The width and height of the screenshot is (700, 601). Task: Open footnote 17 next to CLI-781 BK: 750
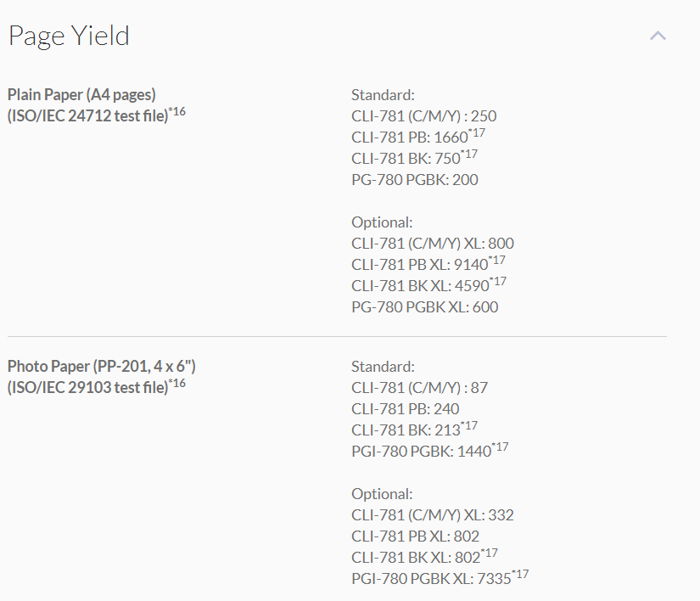[469, 154]
